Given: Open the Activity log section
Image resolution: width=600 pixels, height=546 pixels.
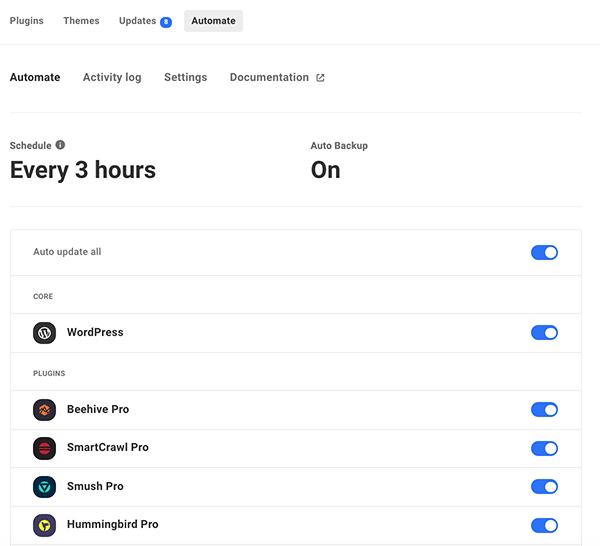Looking at the screenshot, I should pyautogui.click(x=112, y=77).
